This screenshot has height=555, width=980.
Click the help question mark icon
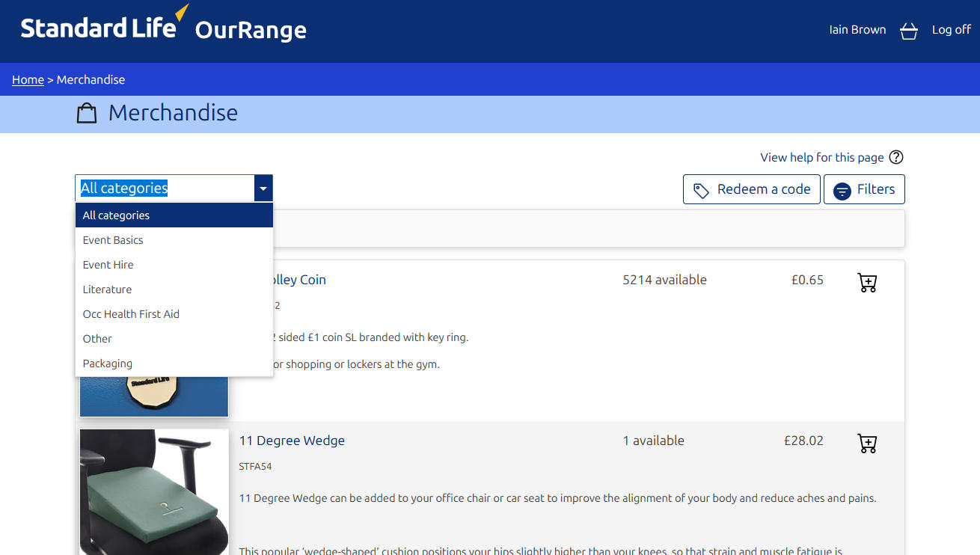(x=895, y=157)
